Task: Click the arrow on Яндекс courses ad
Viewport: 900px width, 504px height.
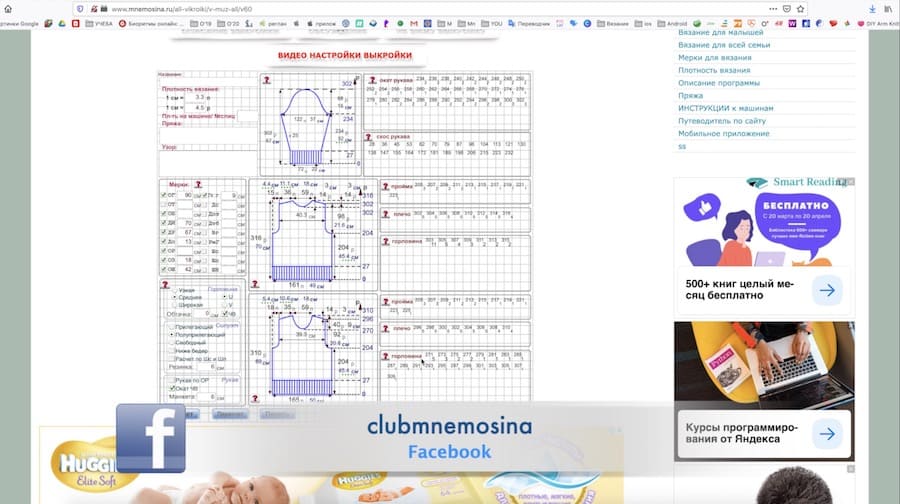Action: click(x=827, y=434)
